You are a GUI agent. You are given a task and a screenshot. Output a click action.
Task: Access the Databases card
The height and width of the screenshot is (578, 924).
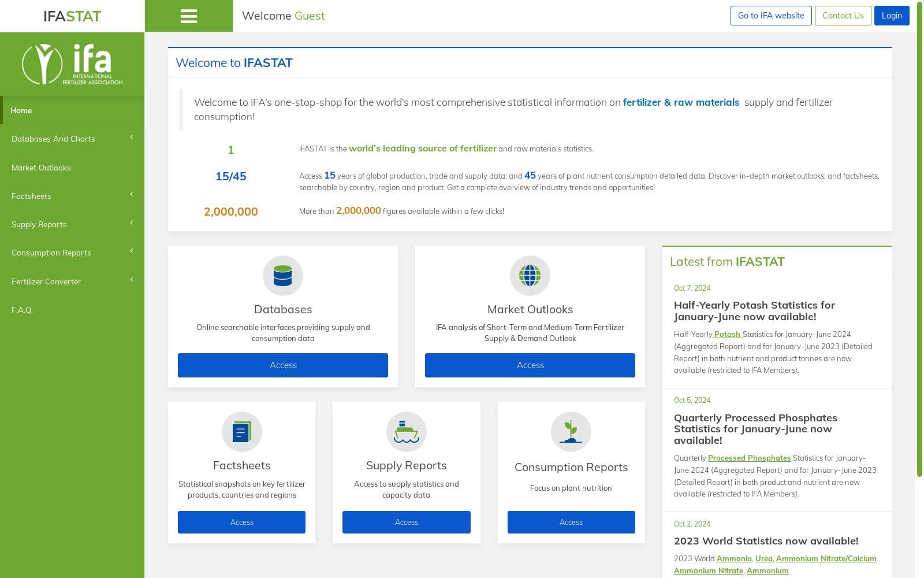point(283,365)
